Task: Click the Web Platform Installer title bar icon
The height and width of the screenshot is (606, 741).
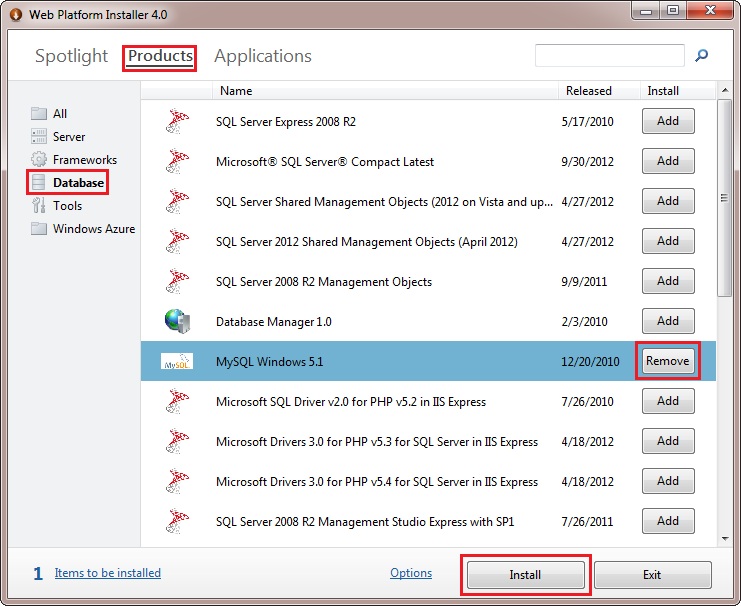Action: pyautogui.click(x=16, y=15)
